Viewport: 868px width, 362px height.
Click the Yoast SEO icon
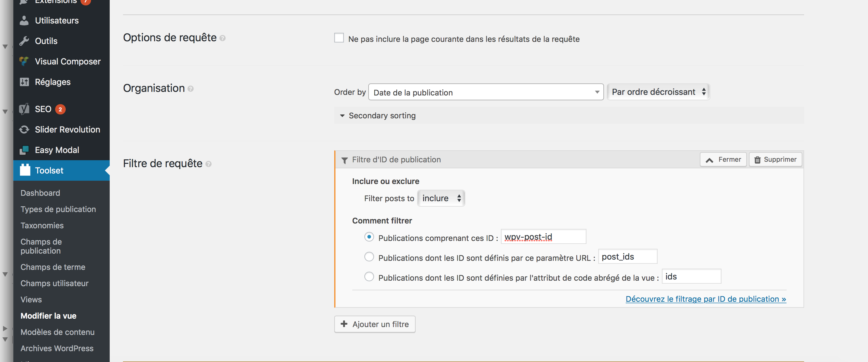pyautogui.click(x=24, y=109)
